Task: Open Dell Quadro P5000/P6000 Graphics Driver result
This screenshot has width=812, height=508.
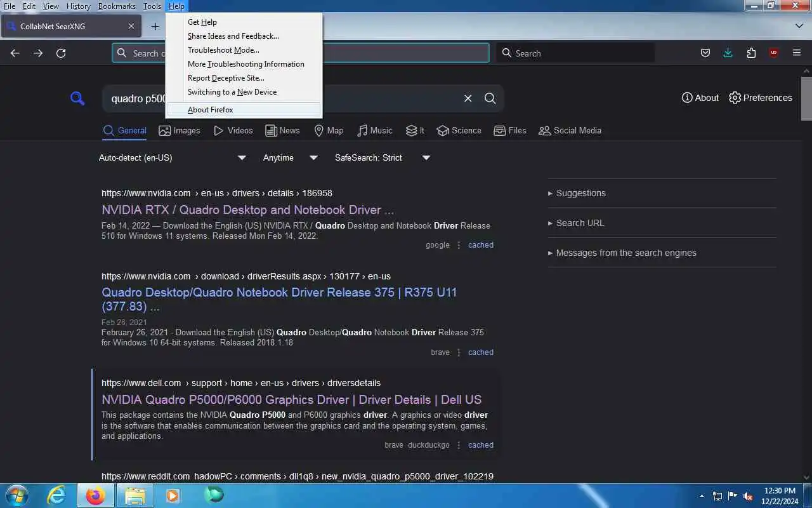Action: 291,400
